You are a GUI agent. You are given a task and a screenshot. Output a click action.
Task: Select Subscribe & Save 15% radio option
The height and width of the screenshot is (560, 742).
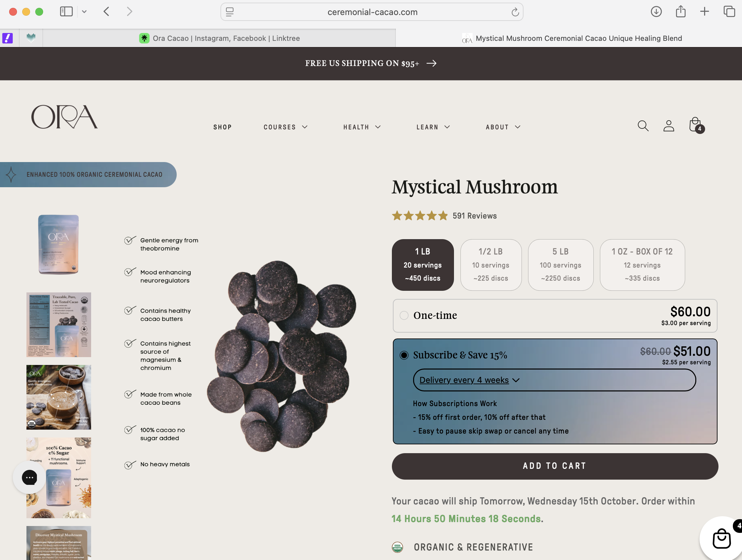pos(404,355)
